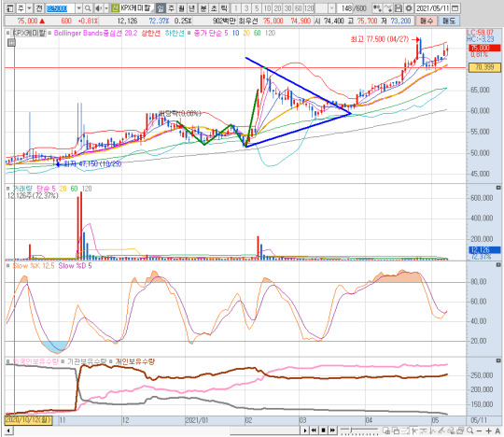The image size is (504, 437).
Task: Click the plus zoom-in icon
Action: click(x=488, y=430)
